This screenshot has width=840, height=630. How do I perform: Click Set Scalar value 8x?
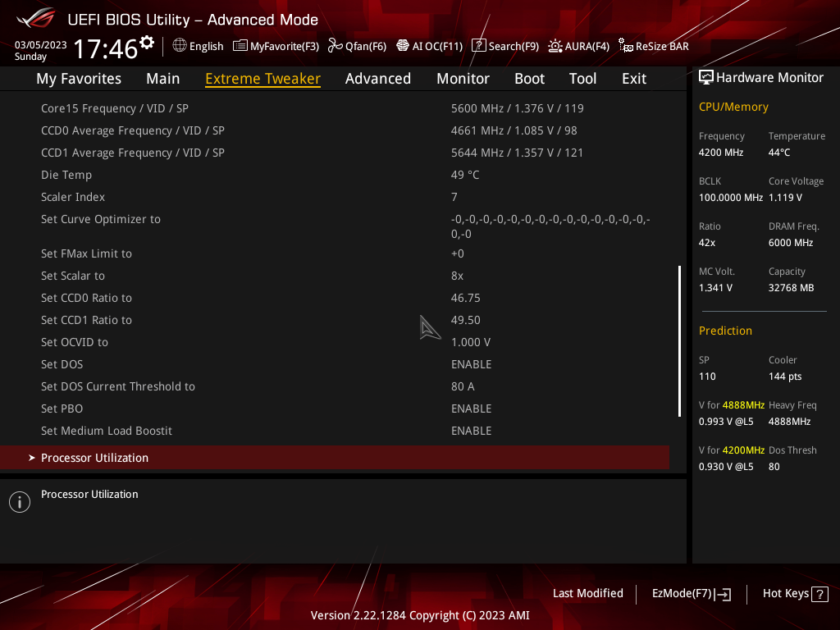pyautogui.click(x=457, y=276)
